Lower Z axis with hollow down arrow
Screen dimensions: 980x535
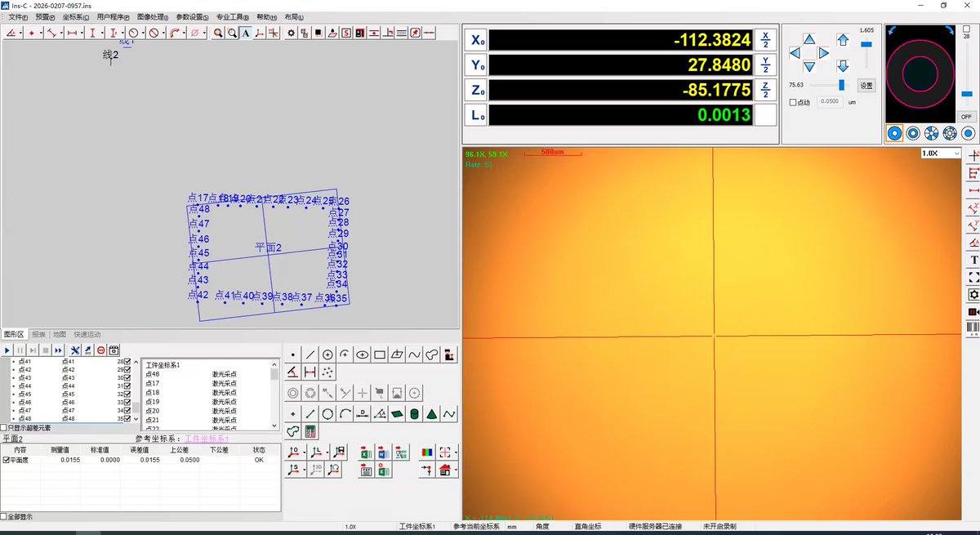coord(843,66)
